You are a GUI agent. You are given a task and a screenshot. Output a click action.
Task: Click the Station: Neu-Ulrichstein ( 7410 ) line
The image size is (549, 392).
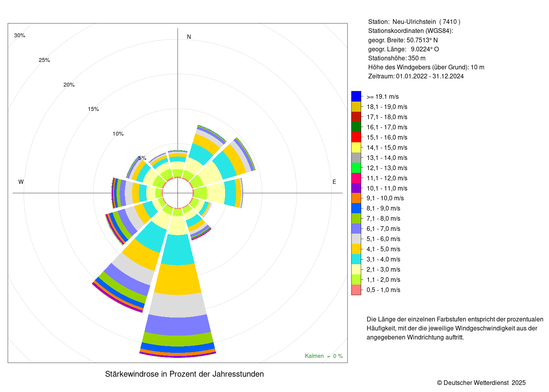414,22
